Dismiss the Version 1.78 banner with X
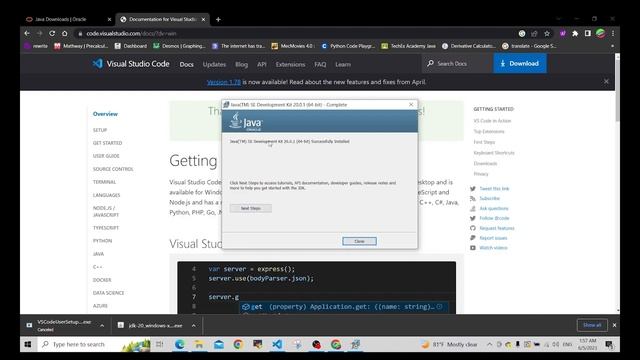Image resolution: width=640 pixels, height=360 pixels. [x=606, y=82]
